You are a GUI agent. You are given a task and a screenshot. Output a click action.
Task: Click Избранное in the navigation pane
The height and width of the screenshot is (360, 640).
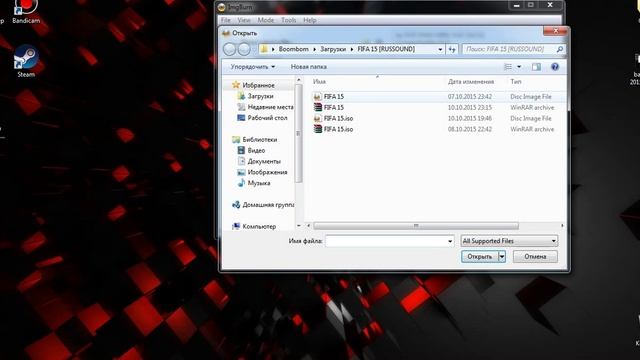(x=258, y=85)
